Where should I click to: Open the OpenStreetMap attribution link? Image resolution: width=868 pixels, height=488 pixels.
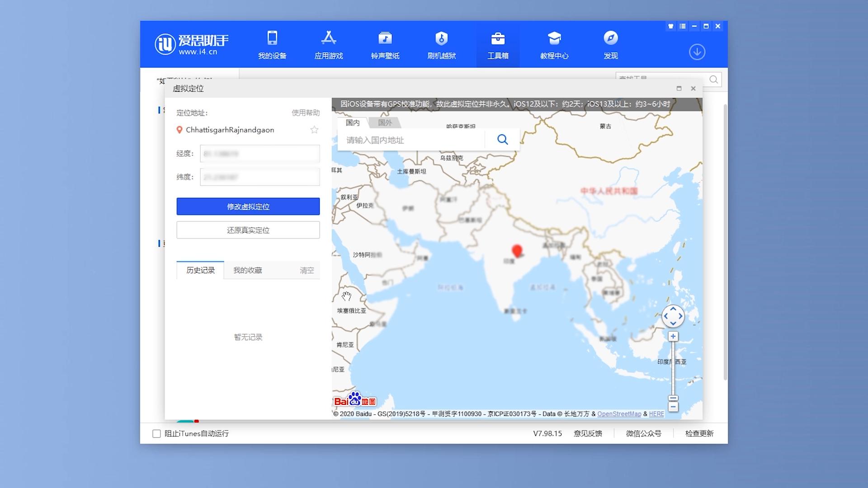click(619, 413)
